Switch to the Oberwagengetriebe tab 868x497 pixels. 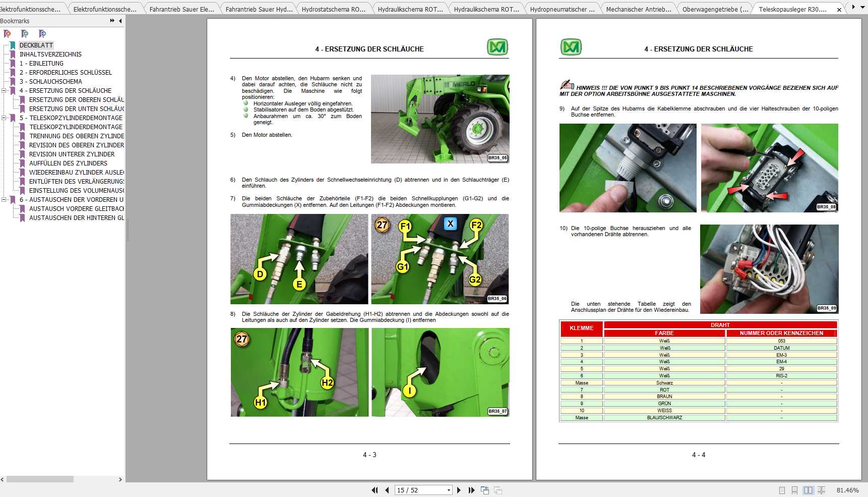[715, 9]
